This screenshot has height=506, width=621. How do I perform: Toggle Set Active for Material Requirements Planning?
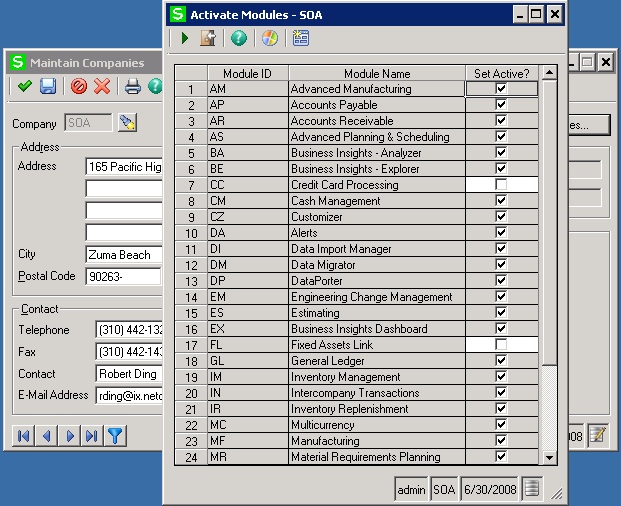(501, 457)
